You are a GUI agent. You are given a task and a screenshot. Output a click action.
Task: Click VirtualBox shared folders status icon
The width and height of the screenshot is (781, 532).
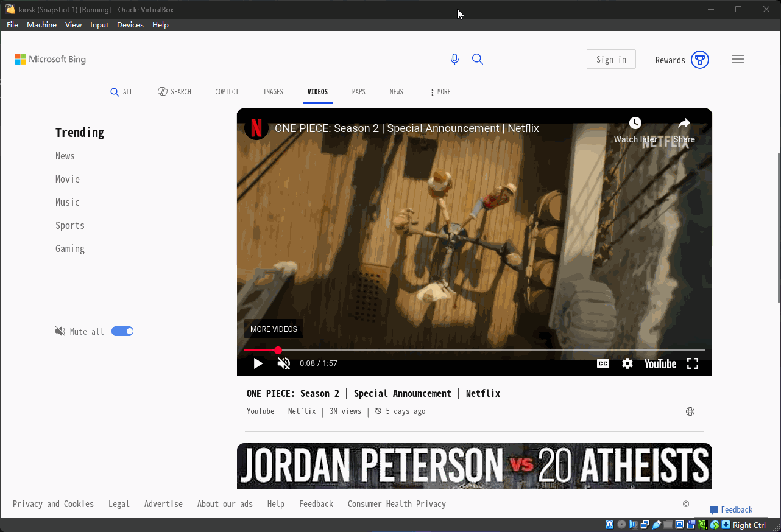(668, 525)
